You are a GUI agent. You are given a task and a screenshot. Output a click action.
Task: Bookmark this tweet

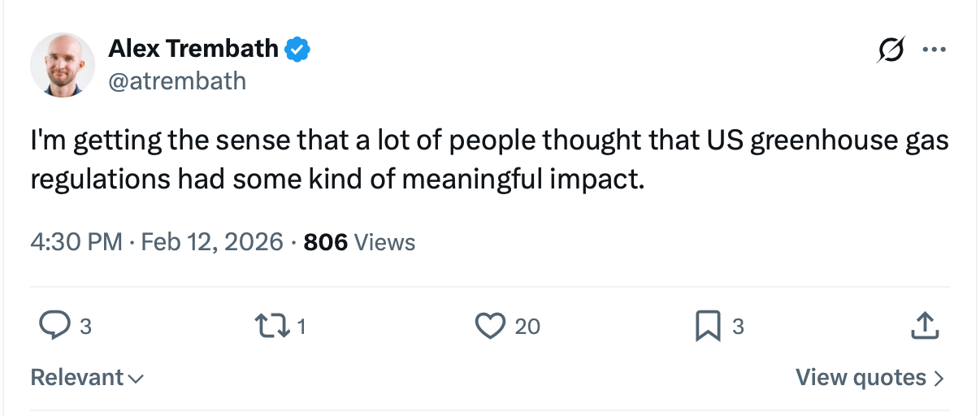tap(705, 327)
